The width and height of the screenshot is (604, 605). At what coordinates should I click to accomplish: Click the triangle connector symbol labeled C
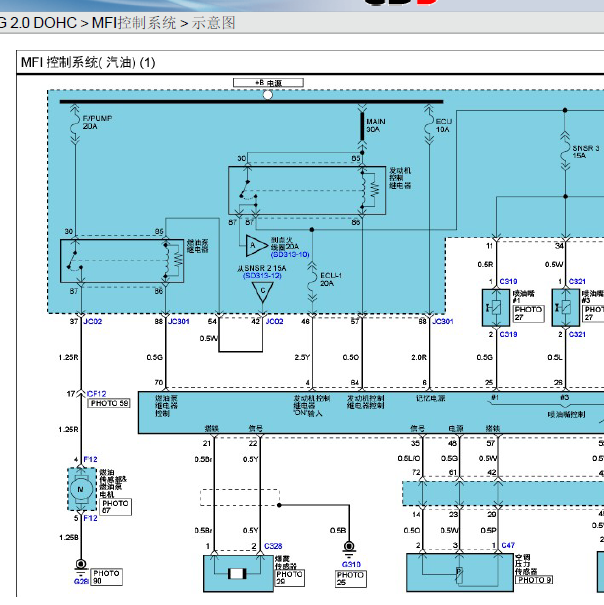pos(262,292)
